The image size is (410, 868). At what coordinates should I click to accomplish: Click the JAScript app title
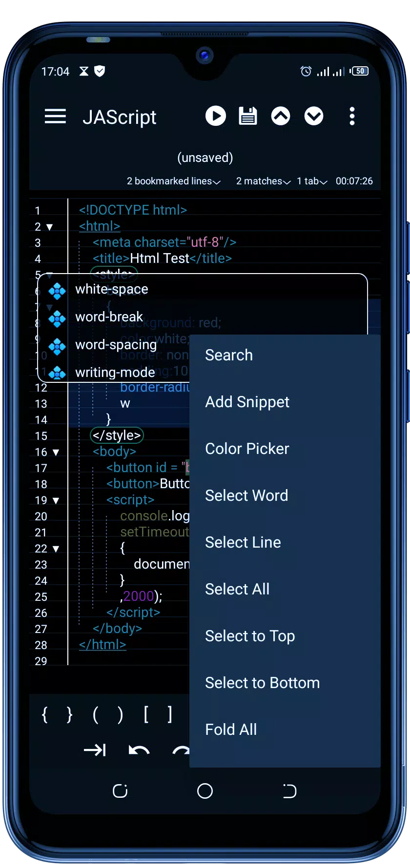click(x=120, y=118)
